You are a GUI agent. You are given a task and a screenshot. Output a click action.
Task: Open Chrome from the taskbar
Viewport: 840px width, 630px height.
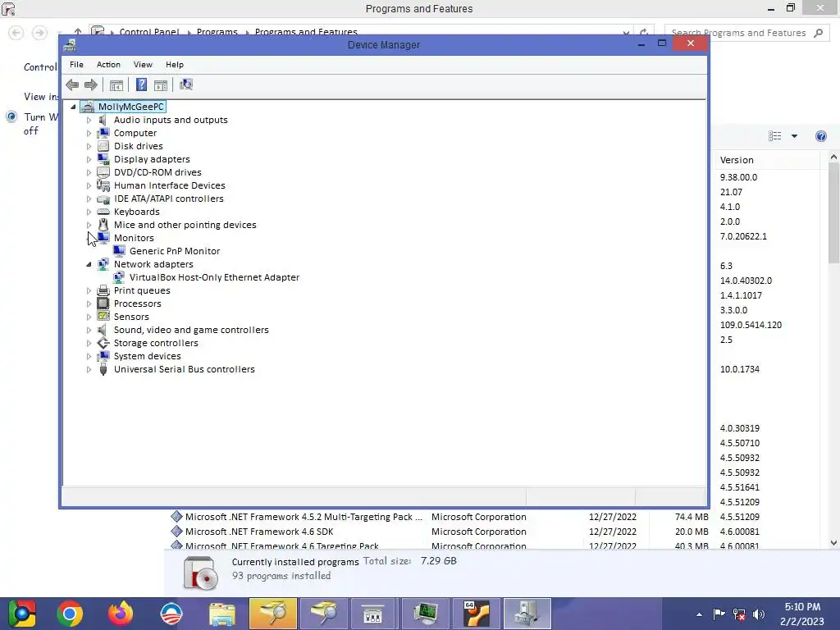pos(70,614)
